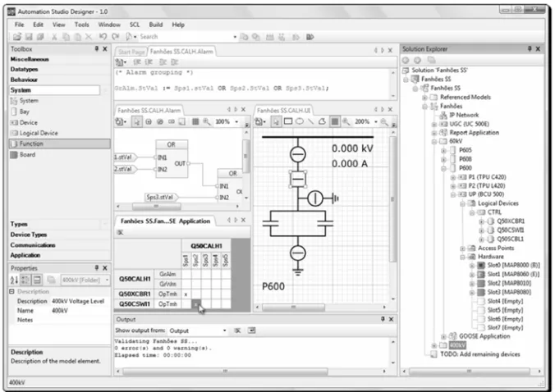Toggle auto-hide pin on Toolbox panel

96,48
